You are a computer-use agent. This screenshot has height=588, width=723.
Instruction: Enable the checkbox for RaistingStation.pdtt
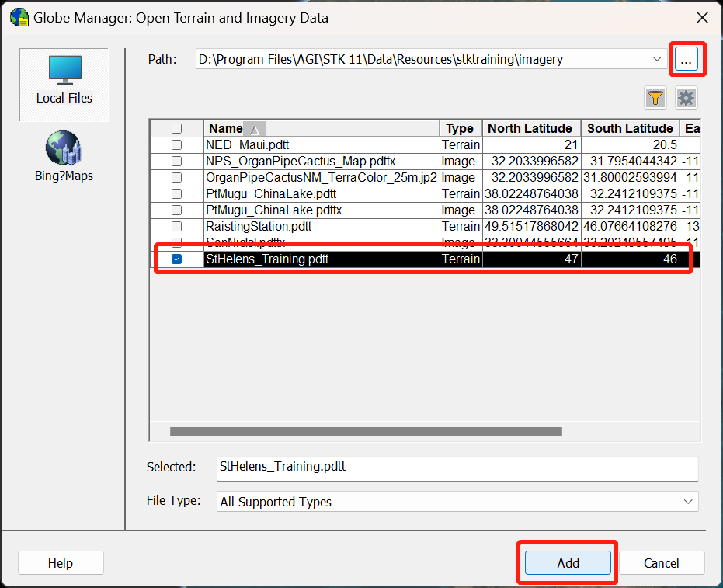177,226
